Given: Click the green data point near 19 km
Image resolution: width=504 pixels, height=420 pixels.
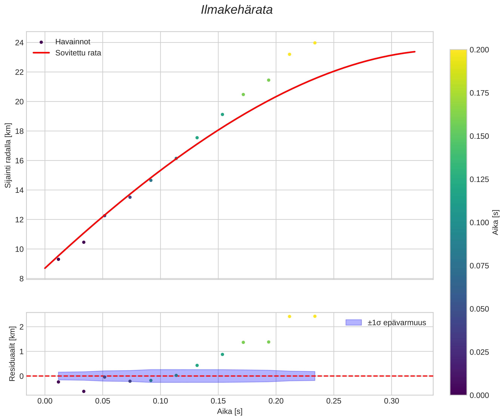Looking at the screenshot, I should click(x=222, y=114).
